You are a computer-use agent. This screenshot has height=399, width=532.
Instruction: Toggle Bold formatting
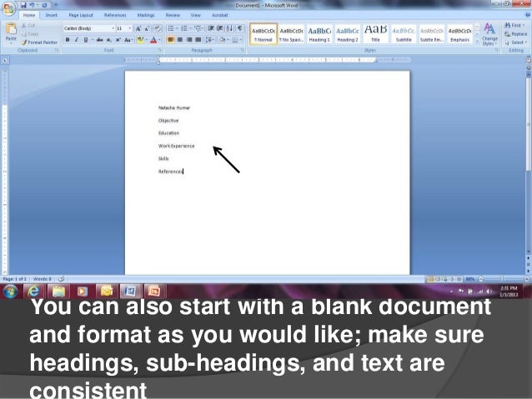[67, 38]
